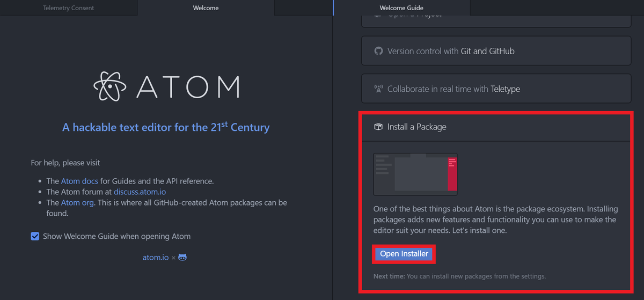Click the 'Next time:' hint text
The image size is (644, 300).
[x=459, y=276]
